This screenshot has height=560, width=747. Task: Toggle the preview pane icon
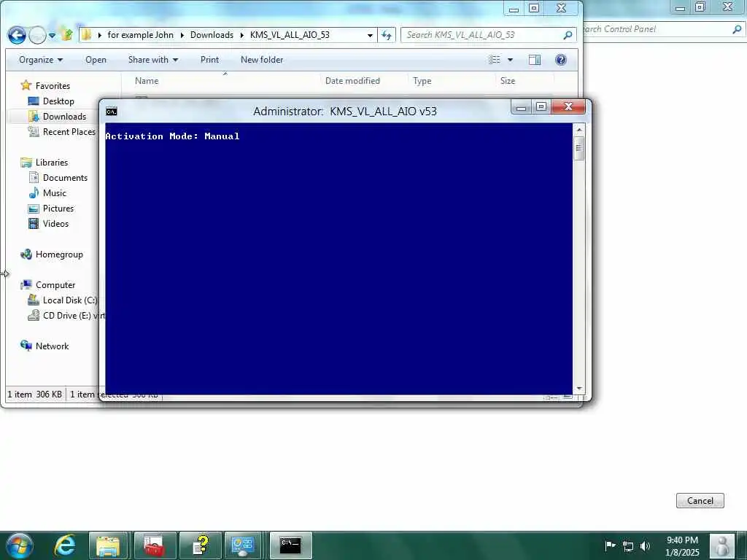point(535,60)
